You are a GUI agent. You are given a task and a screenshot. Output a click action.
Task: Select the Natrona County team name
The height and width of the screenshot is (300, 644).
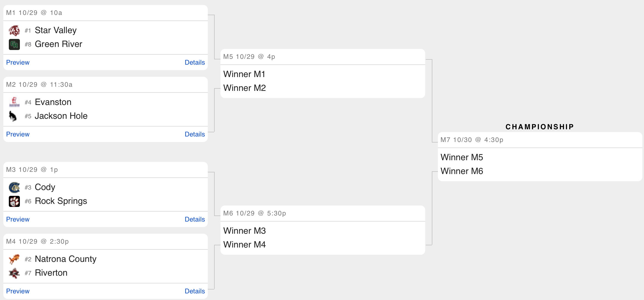click(66, 259)
